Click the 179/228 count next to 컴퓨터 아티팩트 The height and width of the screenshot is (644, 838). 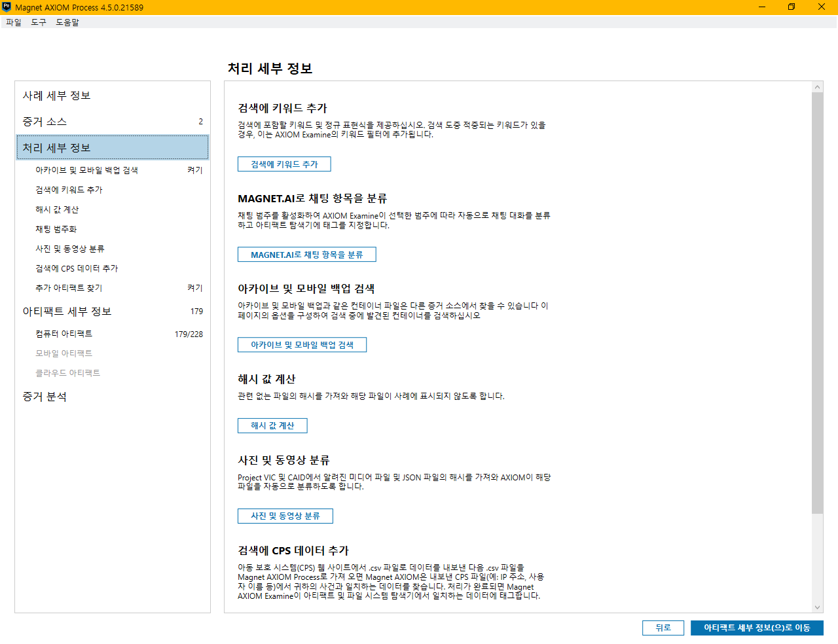189,334
